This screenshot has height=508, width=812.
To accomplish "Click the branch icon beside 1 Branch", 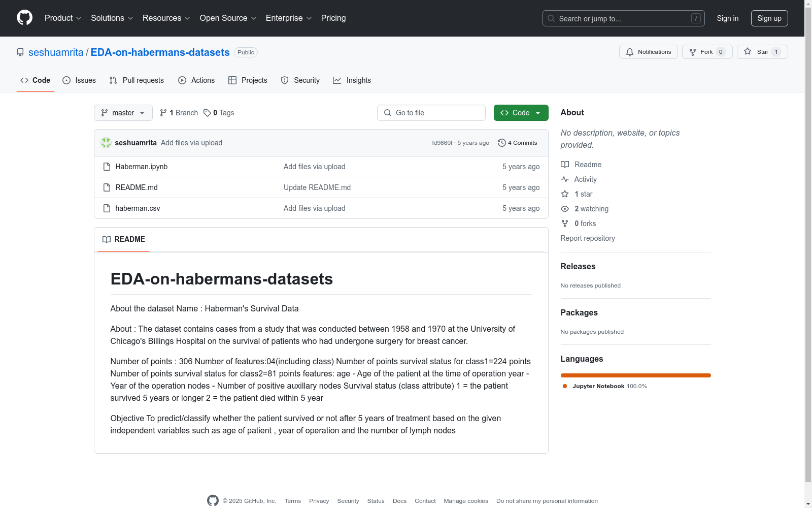I will 163,113.
